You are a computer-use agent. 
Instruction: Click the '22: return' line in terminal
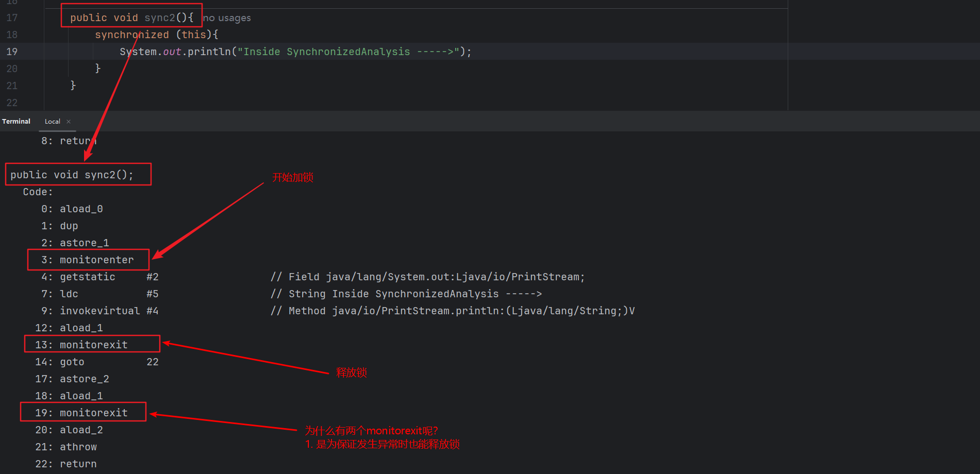point(66,464)
